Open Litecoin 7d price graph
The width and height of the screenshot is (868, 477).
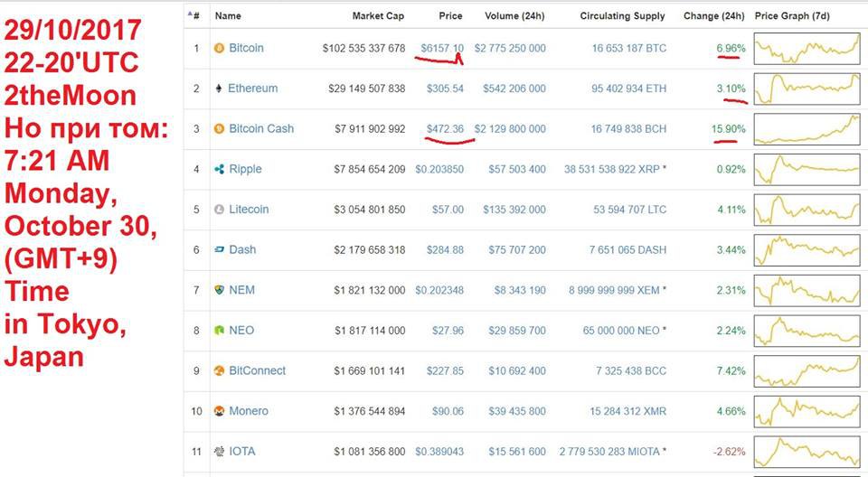coord(807,210)
